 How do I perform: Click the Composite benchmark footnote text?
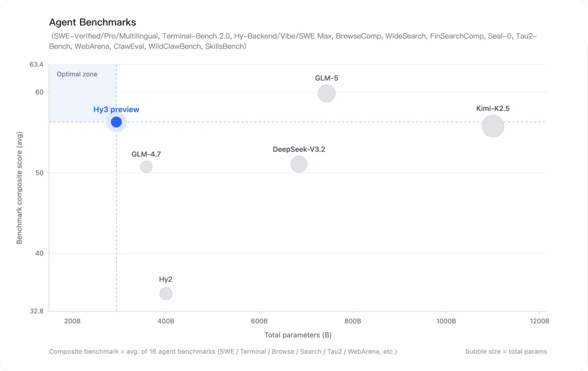(x=223, y=351)
